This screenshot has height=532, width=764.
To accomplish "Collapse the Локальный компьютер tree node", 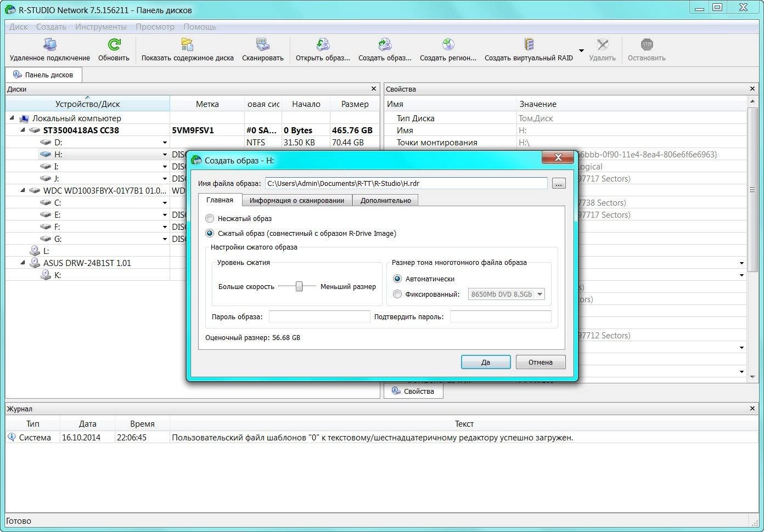I will (x=12, y=118).
